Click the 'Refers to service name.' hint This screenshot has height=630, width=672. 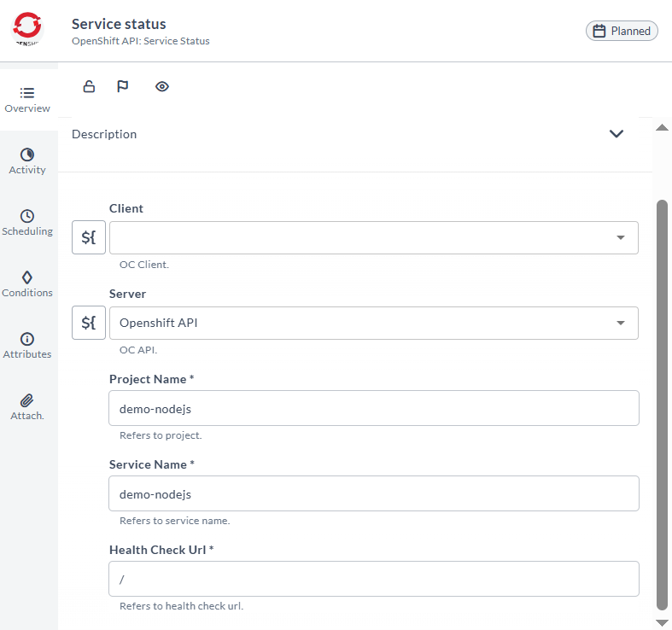[174, 521]
